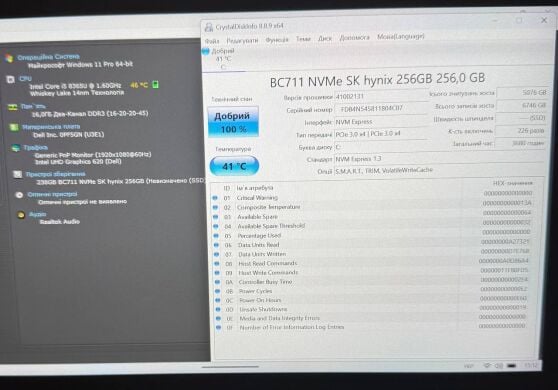Click the Добрий 100 % health status button

point(233,121)
